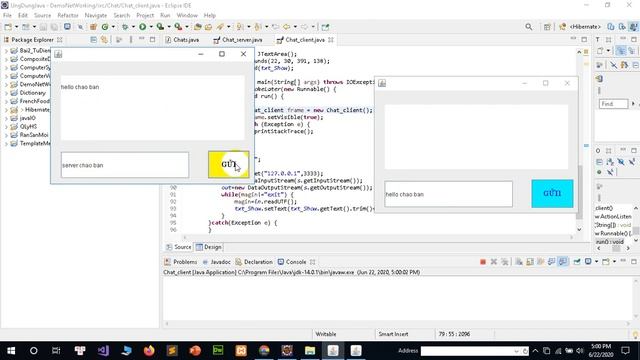Click the Pin Console icon
The width and height of the screenshot is (640, 360).
(x=577, y=262)
